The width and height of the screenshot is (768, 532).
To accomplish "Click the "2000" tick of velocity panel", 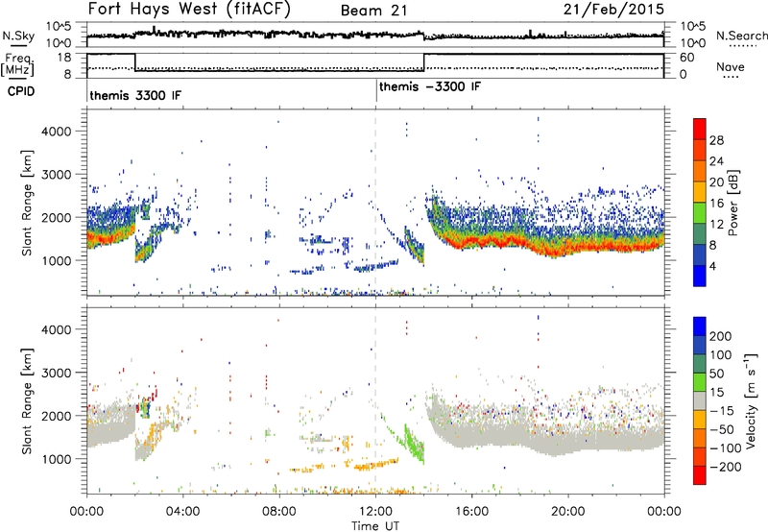I will tap(57, 416).
